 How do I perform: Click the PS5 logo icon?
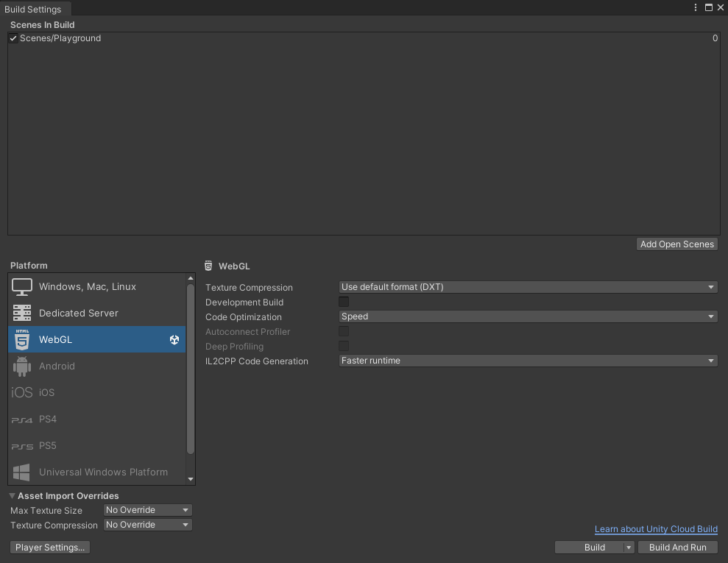coord(22,446)
